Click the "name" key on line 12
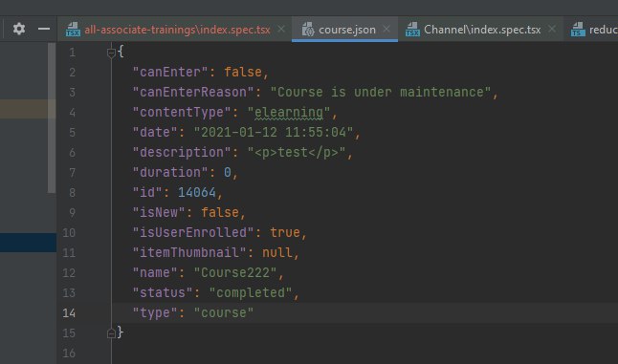 pyautogui.click(x=155, y=272)
